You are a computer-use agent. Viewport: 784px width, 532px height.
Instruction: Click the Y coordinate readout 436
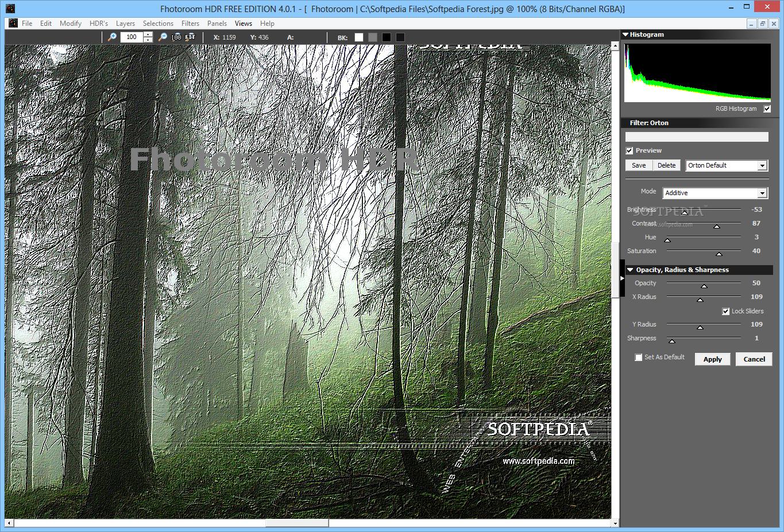263,37
